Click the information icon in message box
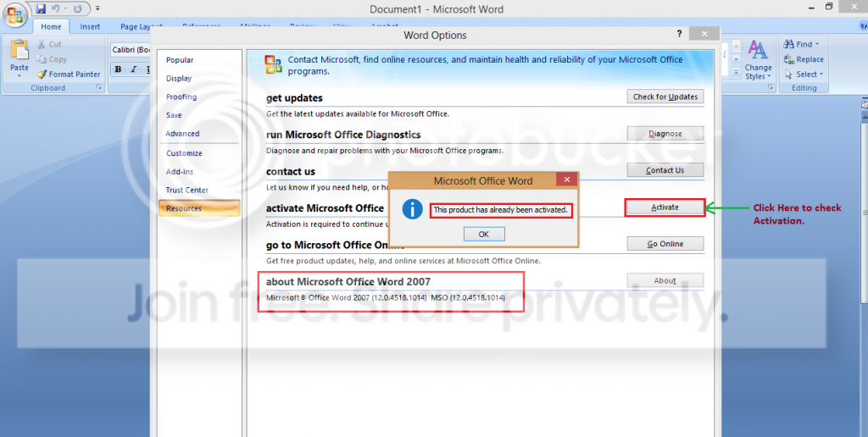 pyautogui.click(x=413, y=210)
